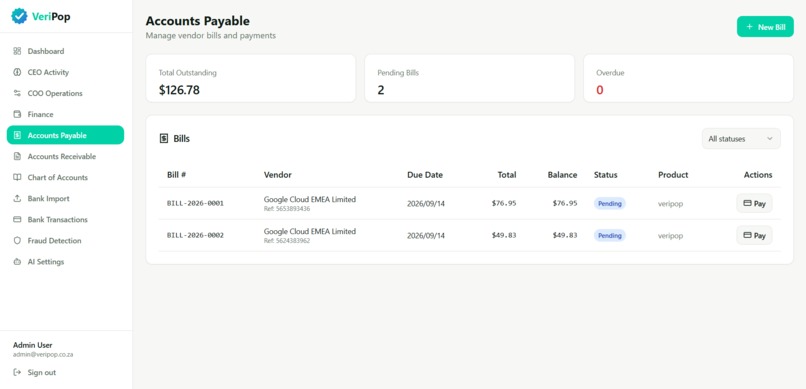This screenshot has height=389, width=806.
Task: Go to CEO Activity
Action: (x=65, y=72)
